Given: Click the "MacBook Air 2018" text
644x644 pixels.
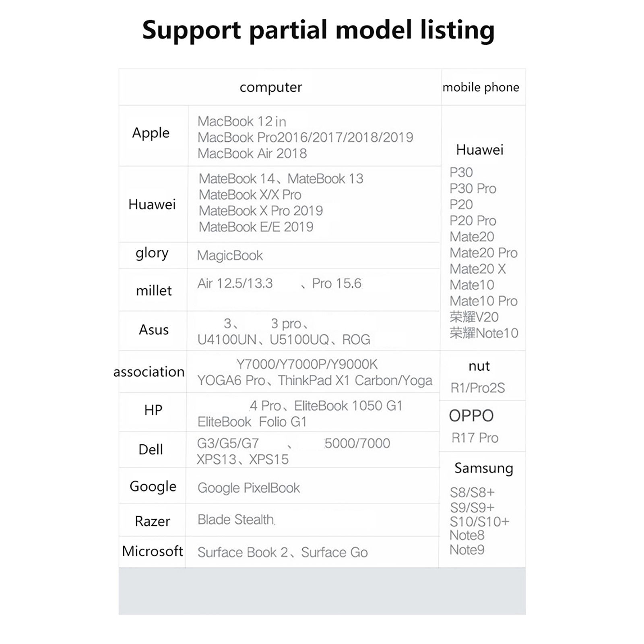Looking at the screenshot, I should pyautogui.click(x=252, y=153).
